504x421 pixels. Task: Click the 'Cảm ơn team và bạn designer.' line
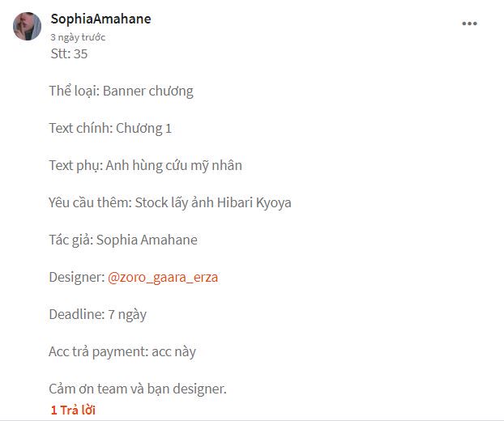click(138, 389)
